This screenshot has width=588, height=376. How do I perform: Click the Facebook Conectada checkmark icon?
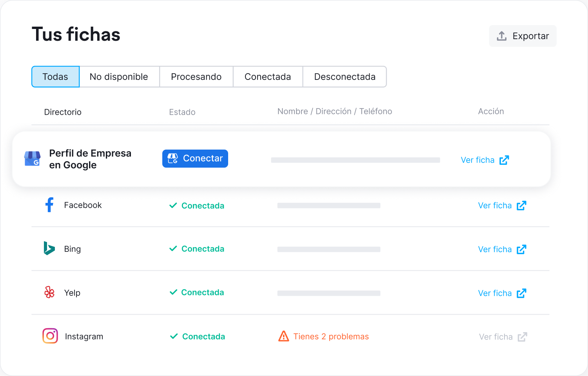point(173,206)
